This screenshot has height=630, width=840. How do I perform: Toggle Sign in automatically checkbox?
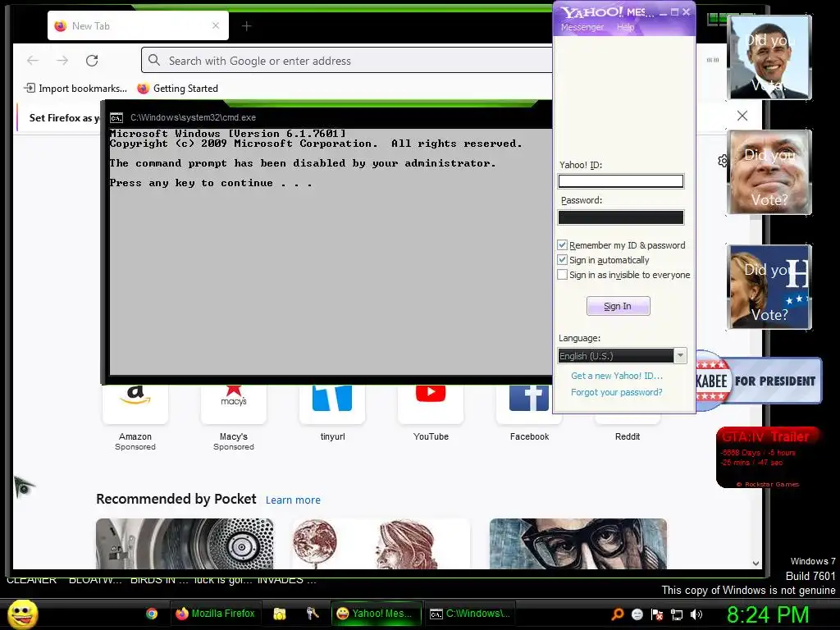[562, 260]
